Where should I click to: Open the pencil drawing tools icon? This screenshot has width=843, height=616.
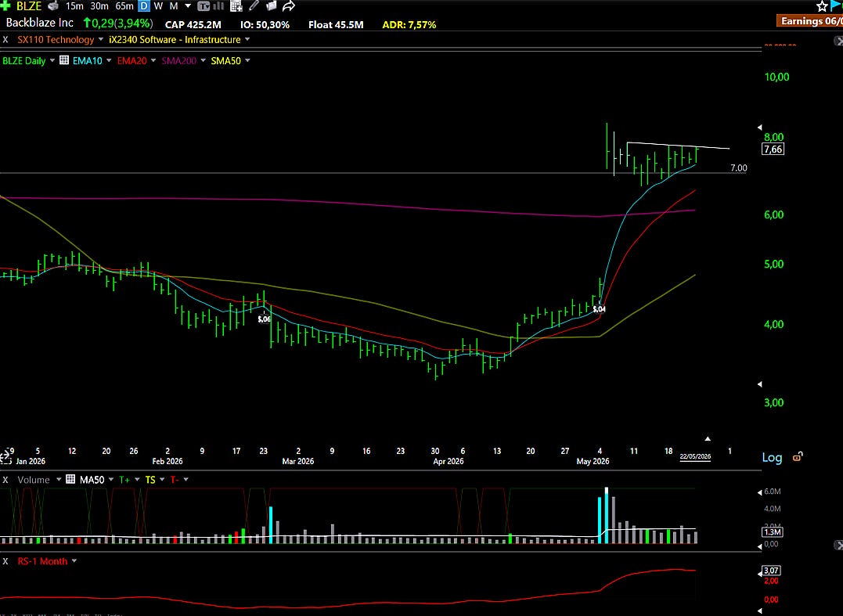(x=254, y=6)
